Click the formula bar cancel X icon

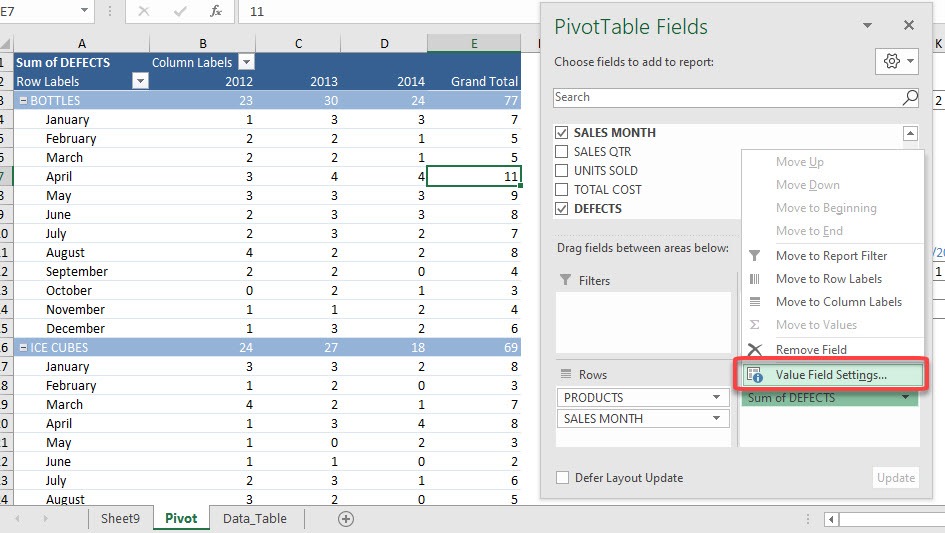[143, 11]
